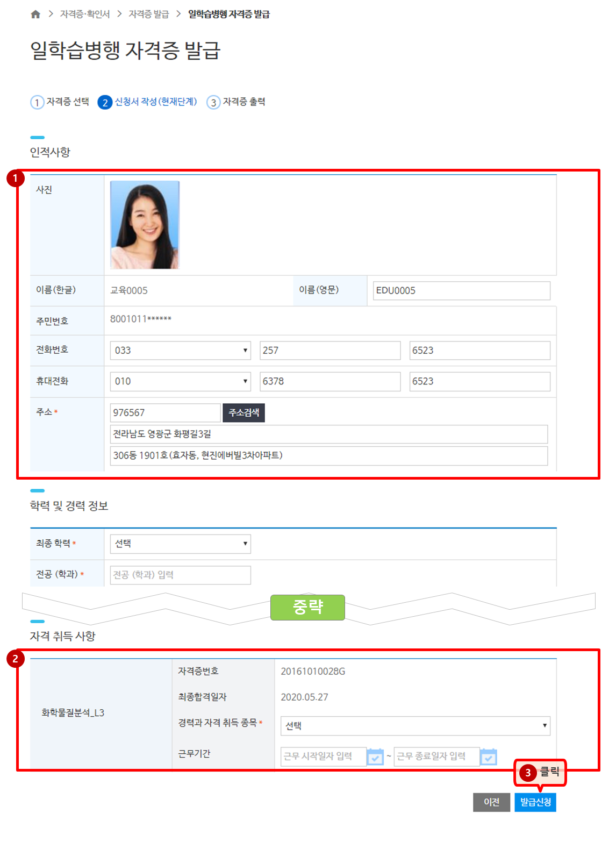Open 자격증·확인서 breadcrumb link

85,15
